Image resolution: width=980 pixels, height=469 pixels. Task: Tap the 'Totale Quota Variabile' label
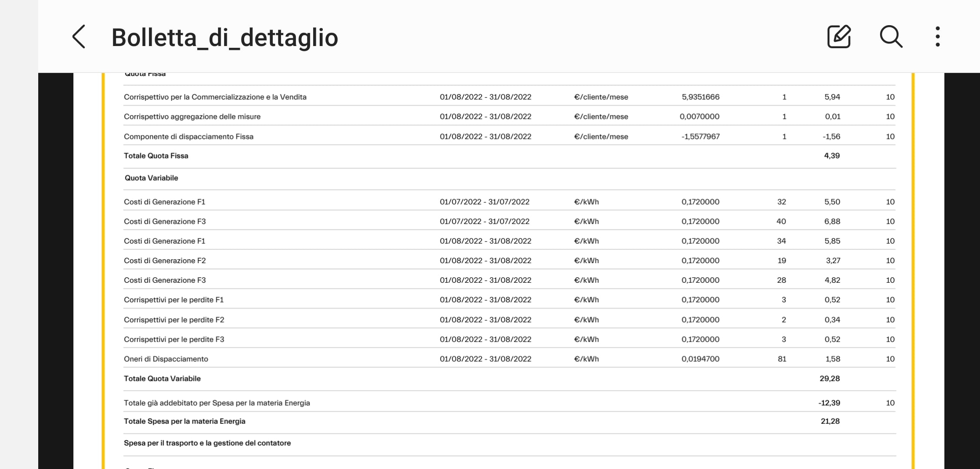[162, 378]
